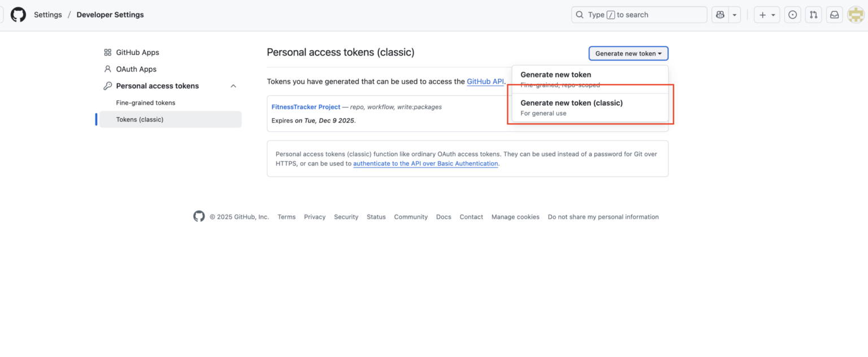868x357 pixels.
Task: Click the user profile avatar
Action: pyautogui.click(x=856, y=15)
